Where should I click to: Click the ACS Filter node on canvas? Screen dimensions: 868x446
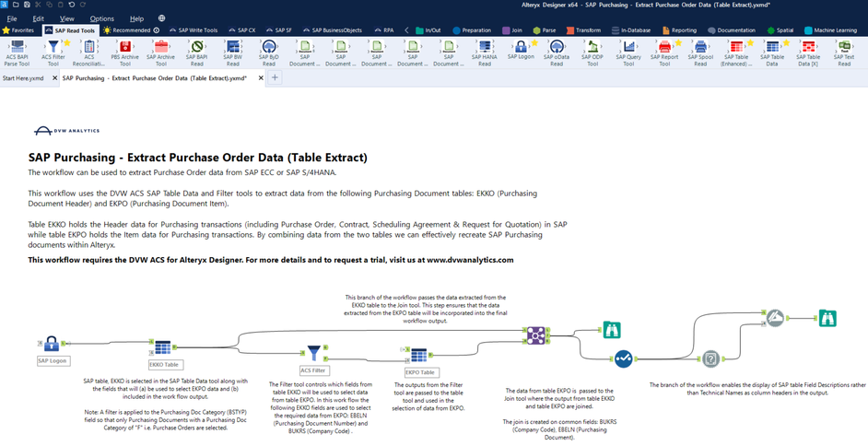(314, 352)
